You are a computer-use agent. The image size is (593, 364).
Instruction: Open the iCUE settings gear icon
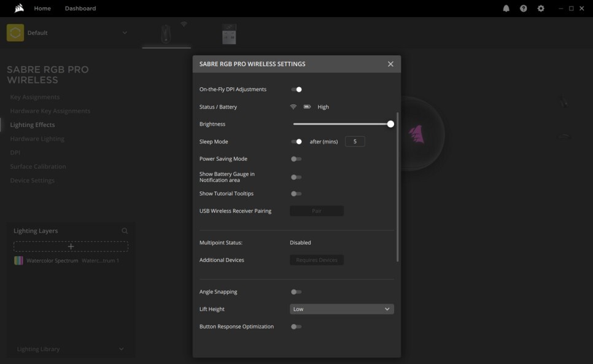pyautogui.click(x=541, y=9)
